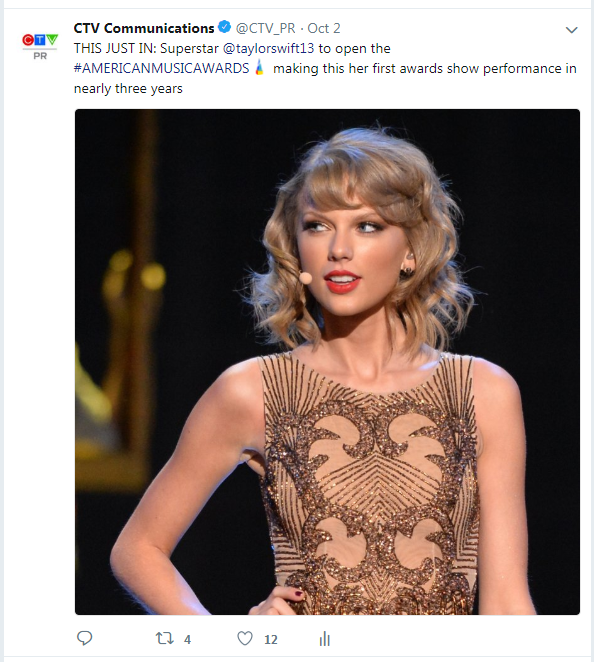Click the hashtag emoji after #AMERICANMUSICAWARDS
The height and width of the screenshot is (662, 594).
pyautogui.click(x=260, y=68)
